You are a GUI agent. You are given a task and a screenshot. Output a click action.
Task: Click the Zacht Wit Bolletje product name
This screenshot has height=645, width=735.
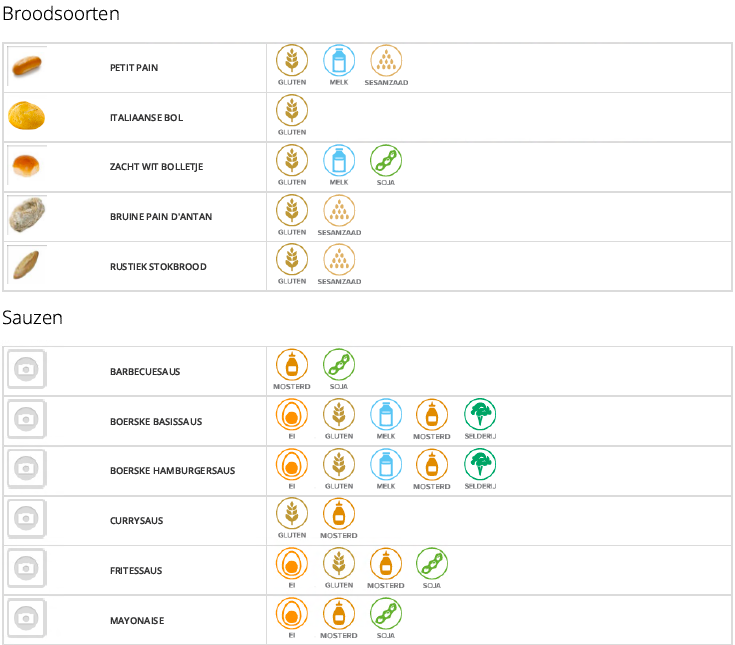pyautogui.click(x=156, y=167)
